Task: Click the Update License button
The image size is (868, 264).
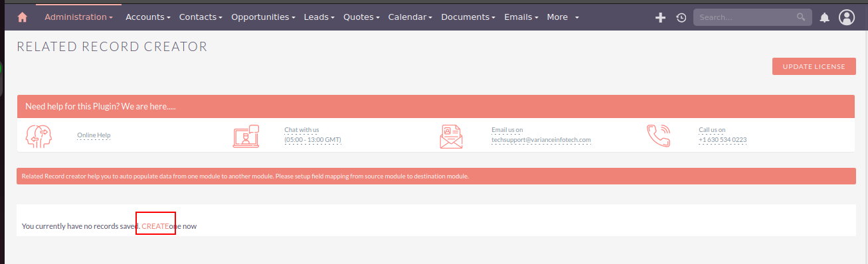Action: [814, 66]
